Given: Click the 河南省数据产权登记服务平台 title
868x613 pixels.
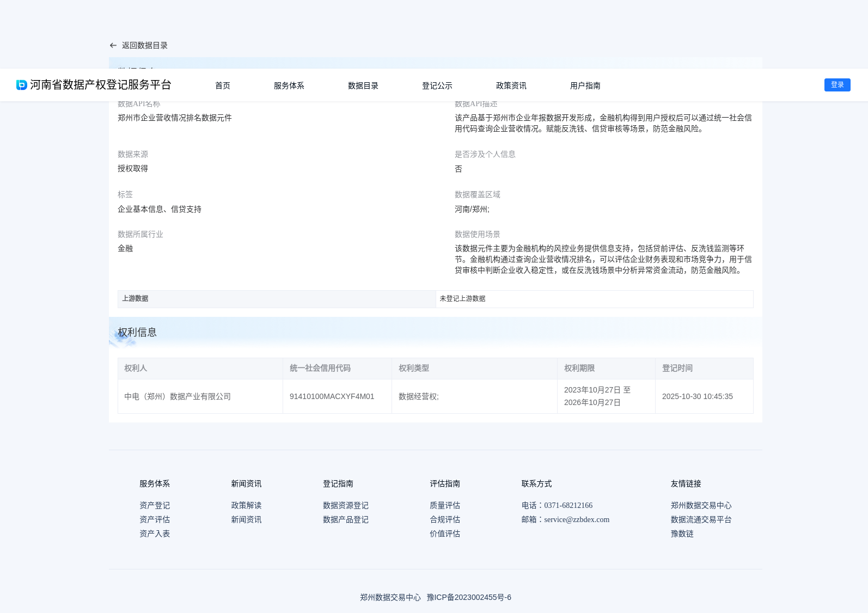Looking at the screenshot, I should click(x=101, y=85).
